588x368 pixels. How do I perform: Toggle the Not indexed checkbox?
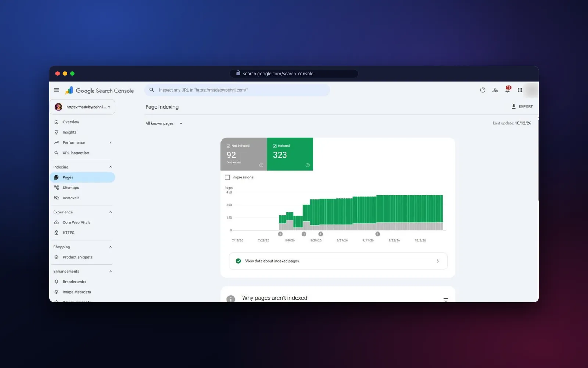pos(229,146)
